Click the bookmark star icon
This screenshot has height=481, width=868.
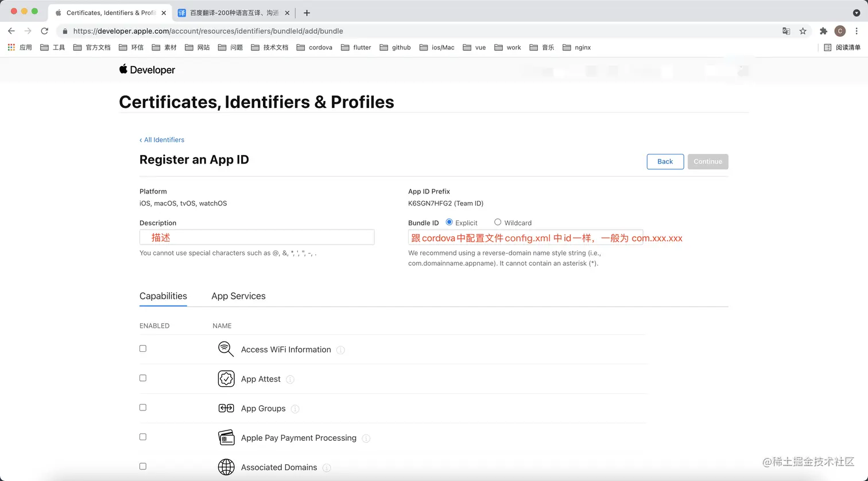[x=803, y=31]
